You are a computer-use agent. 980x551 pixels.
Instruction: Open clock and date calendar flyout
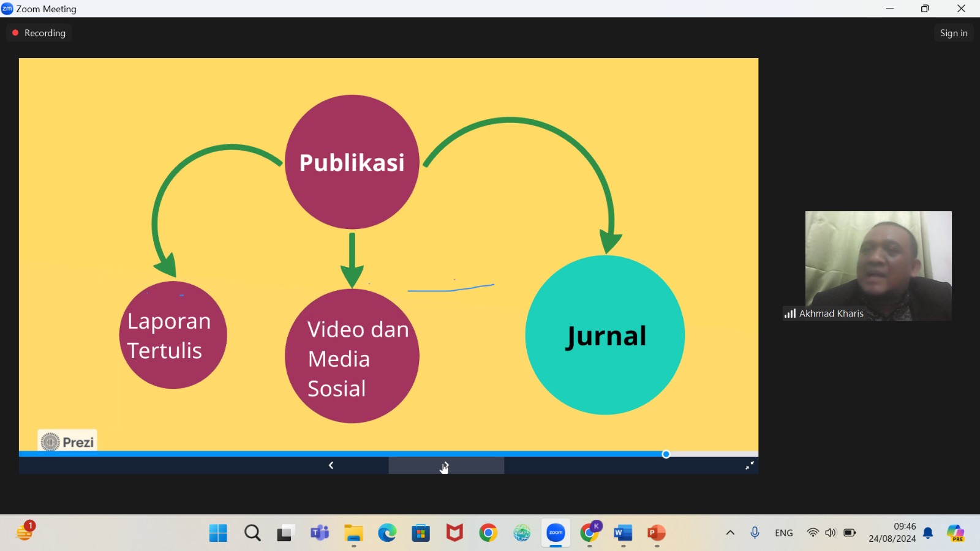[892, 533]
